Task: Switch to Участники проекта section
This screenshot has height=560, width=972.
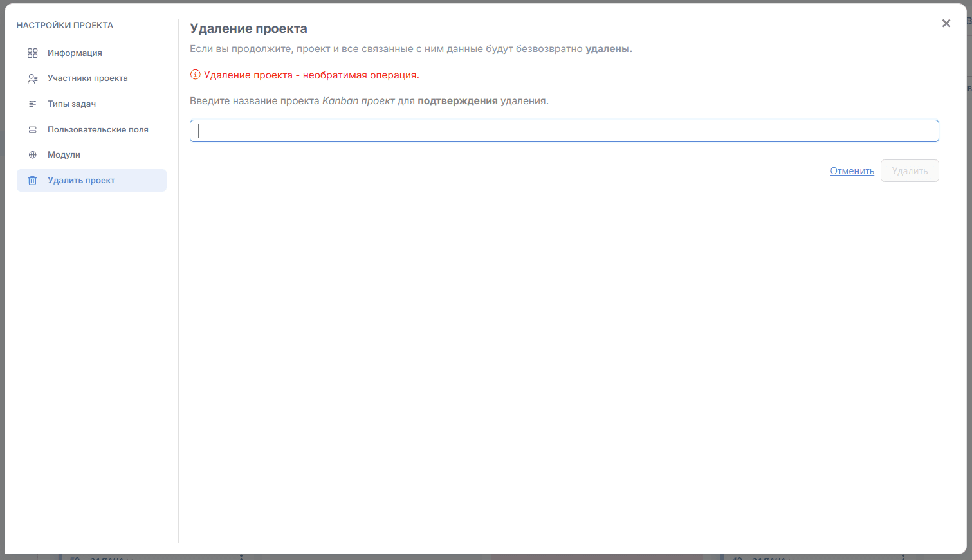Action: (x=87, y=78)
